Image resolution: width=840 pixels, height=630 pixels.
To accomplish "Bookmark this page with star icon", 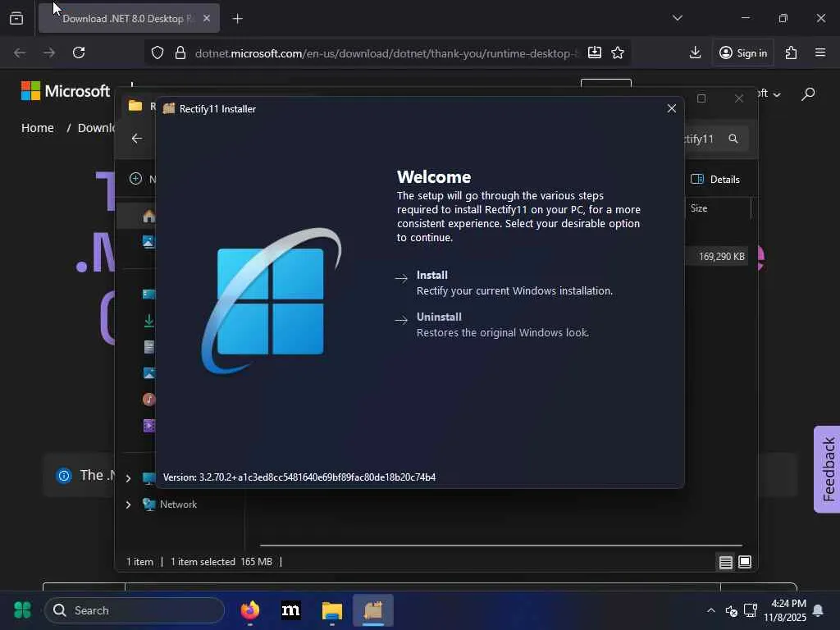I will pos(618,52).
